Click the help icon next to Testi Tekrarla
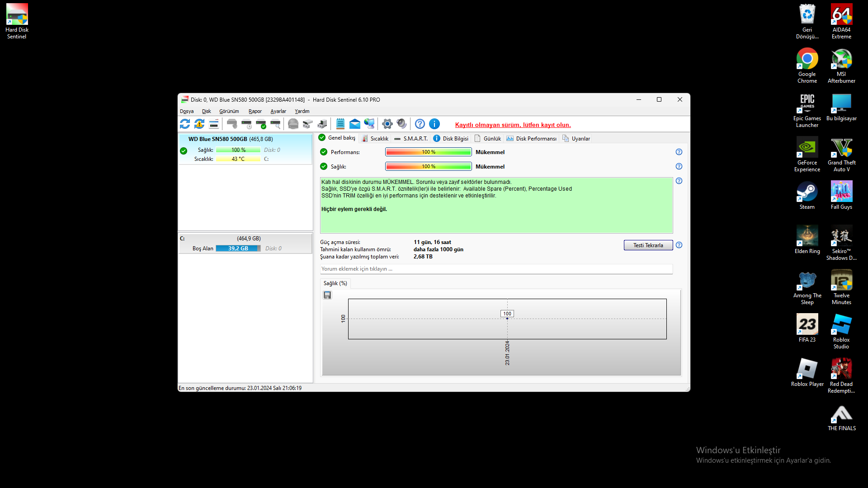Viewport: 868px width, 488px height. tap(679, 245)
